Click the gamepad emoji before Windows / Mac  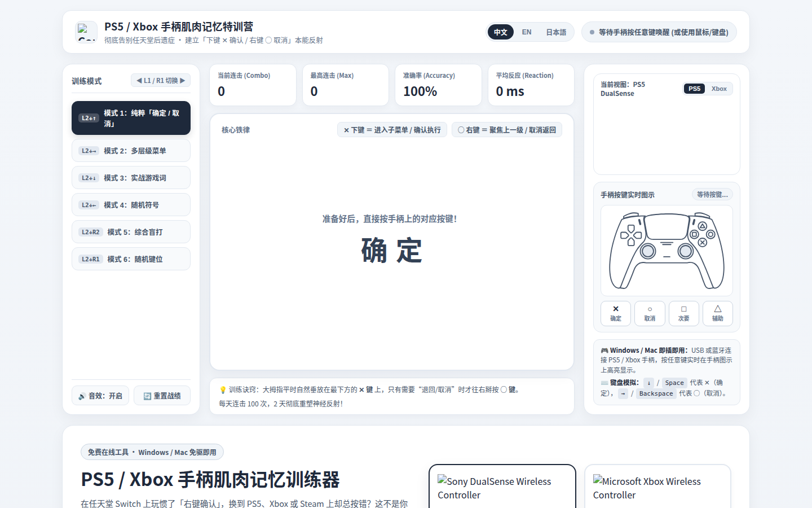604,351
